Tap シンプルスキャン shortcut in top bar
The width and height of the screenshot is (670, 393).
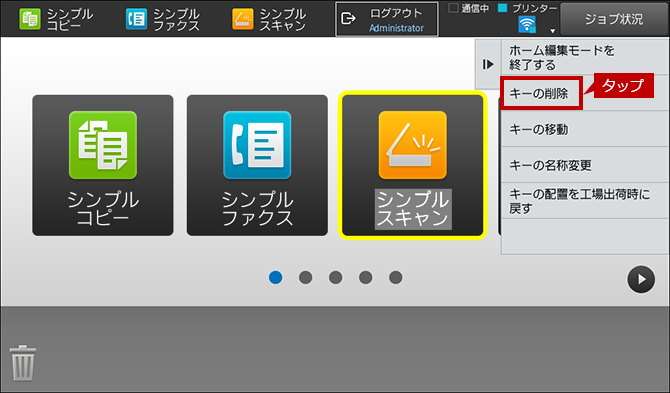click(x=269, y=19)
